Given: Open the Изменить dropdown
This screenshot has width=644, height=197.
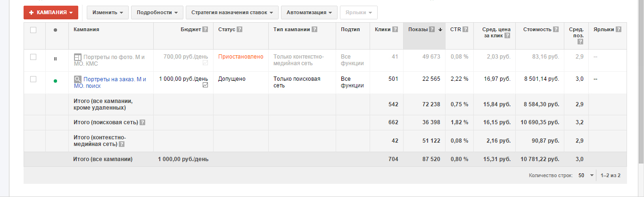Looking at the screenshot, I should point(107,12).
